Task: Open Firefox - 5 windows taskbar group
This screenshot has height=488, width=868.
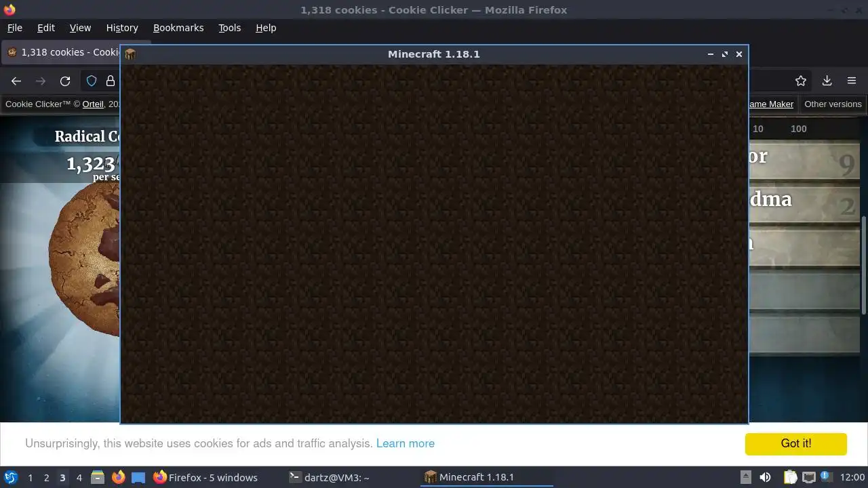Action: [x=205, y=477]
